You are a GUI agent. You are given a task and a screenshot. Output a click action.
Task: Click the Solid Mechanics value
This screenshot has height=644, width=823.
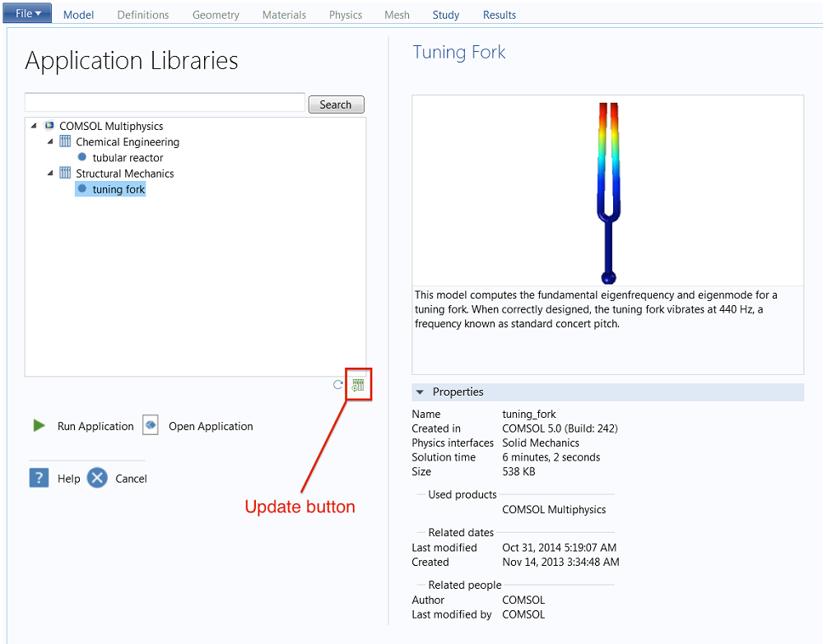(x=541, y=442)
